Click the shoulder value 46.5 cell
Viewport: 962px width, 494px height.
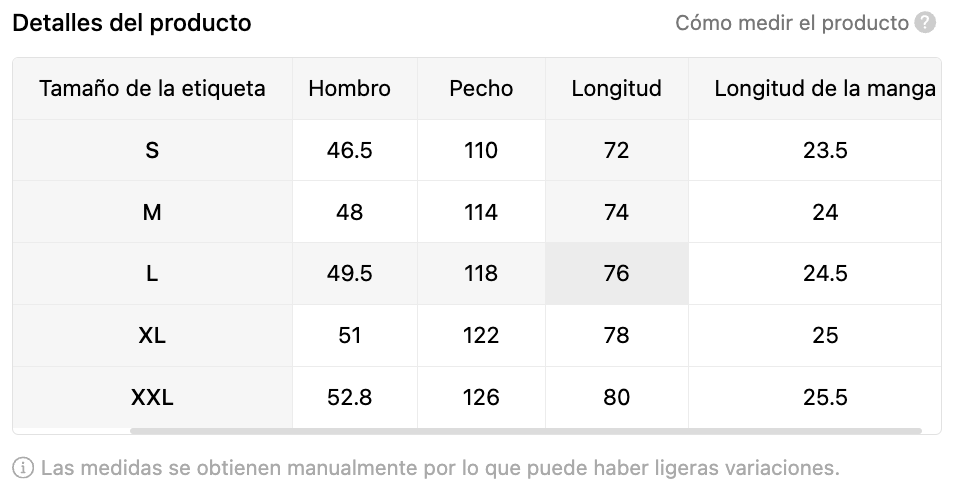coord(349,151)
